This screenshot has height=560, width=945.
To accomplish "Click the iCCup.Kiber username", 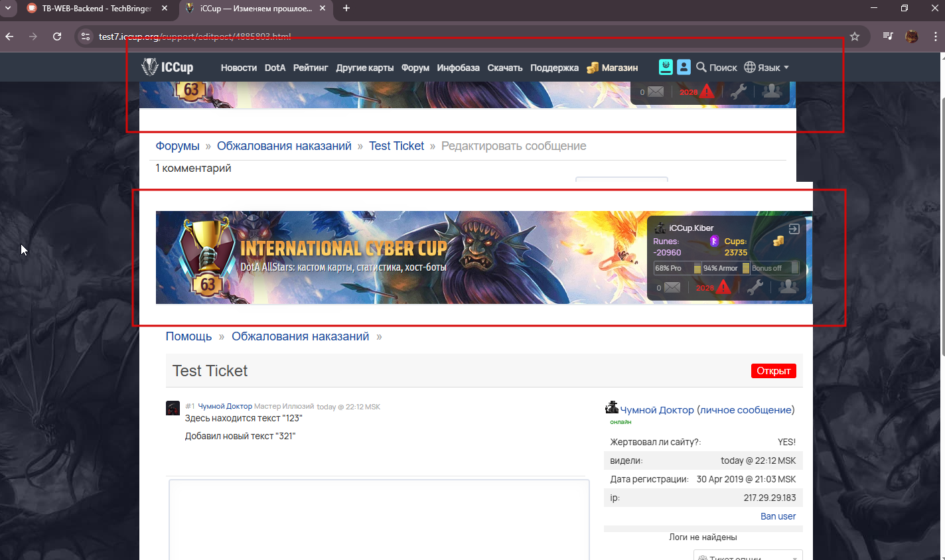I will tap(691, 228).
